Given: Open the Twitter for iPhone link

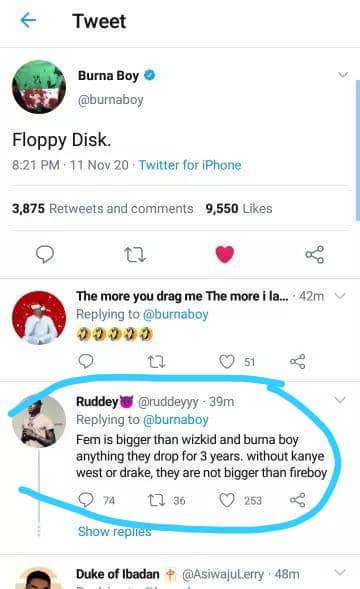Looking at the screenshot, I should tap(190, 165).
